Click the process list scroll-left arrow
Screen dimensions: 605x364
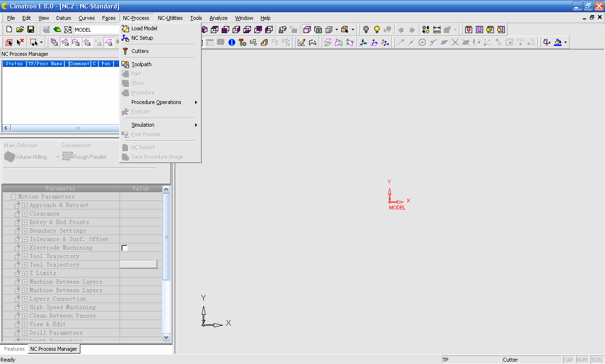pos(6,128)
